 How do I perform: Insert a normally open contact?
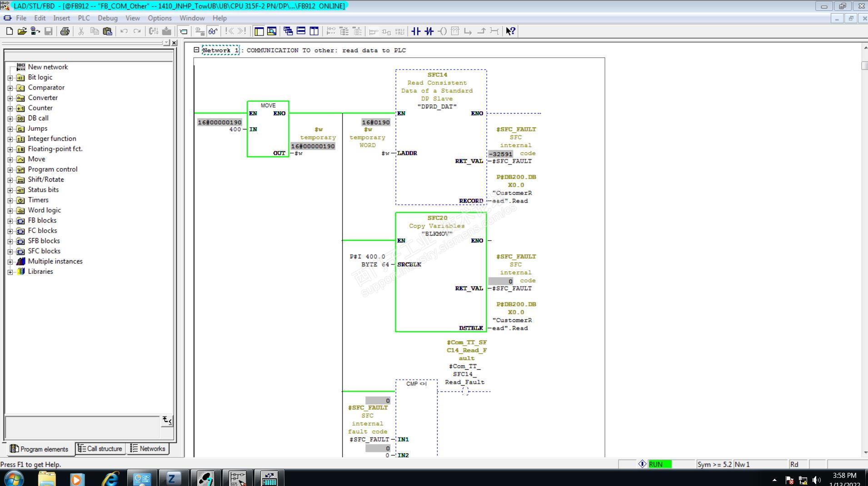tap(416, 31)
